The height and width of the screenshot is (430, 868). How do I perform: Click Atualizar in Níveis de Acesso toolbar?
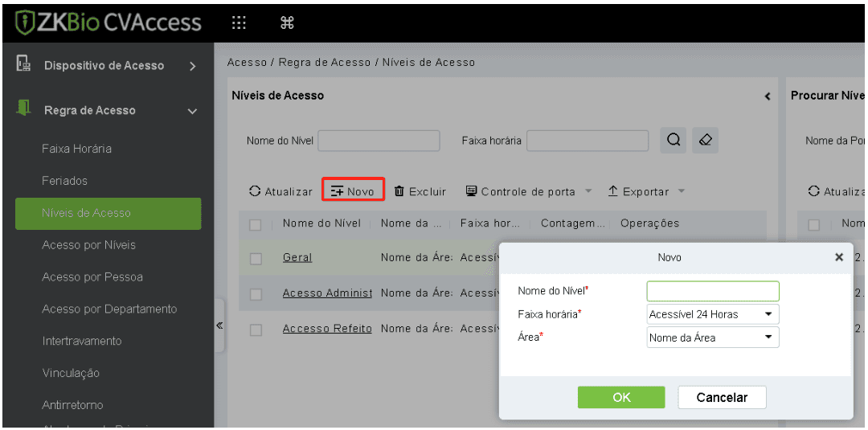click(280, 191)
